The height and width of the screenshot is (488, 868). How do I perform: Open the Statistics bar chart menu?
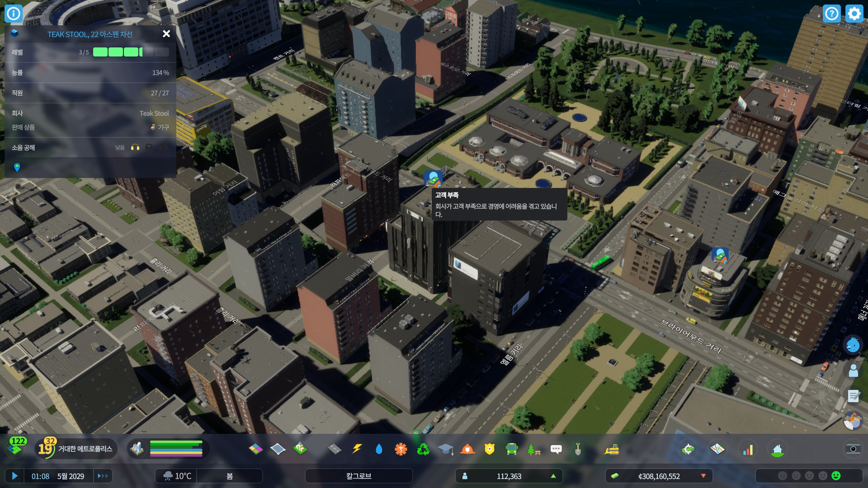748,450
